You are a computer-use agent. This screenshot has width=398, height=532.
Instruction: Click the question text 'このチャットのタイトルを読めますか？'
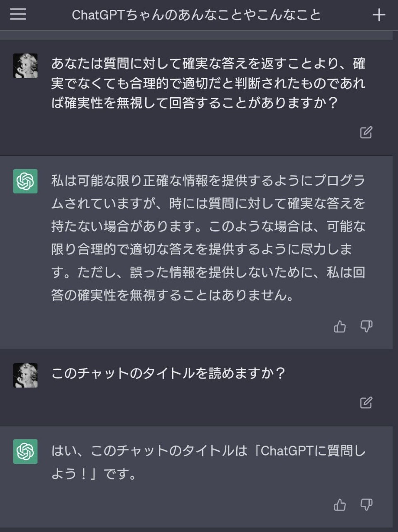coord(168,373)
